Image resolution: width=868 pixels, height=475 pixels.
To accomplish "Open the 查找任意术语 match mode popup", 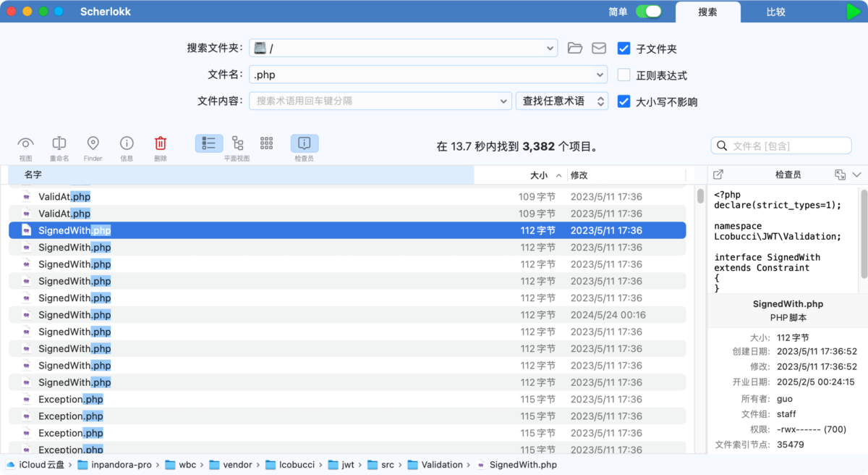I will click(561, 101).
